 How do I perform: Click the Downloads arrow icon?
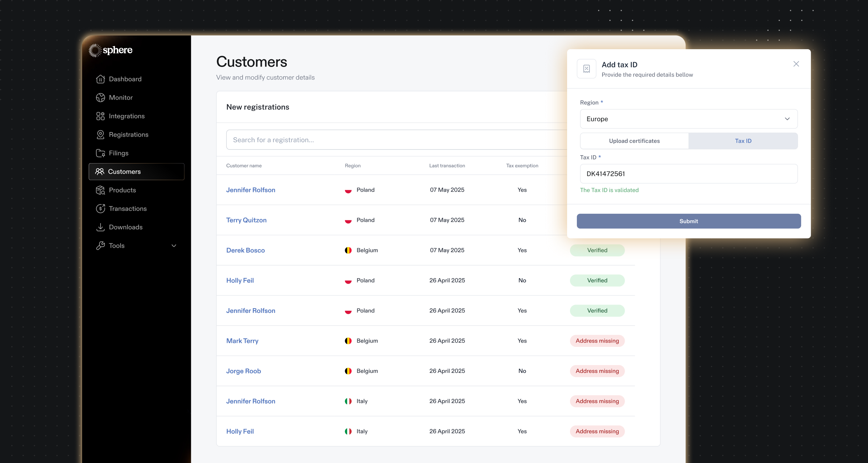[100, 227]
